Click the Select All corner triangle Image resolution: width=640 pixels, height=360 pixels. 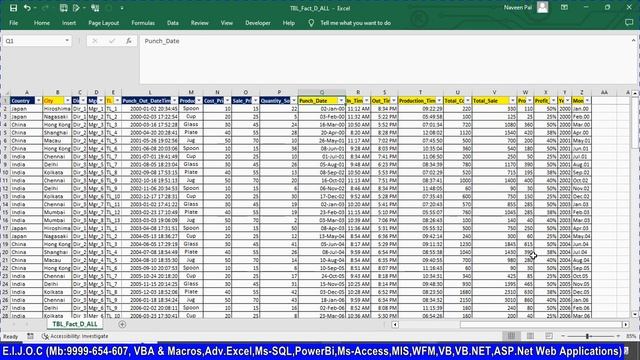[5, 93]
